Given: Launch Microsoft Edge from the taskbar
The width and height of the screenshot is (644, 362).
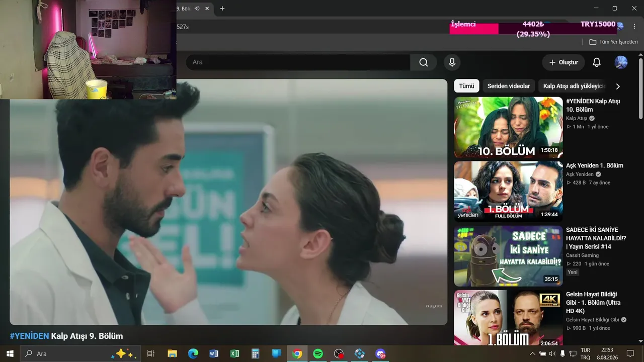Looking at the screenshot, I should (x=193, y=353).
